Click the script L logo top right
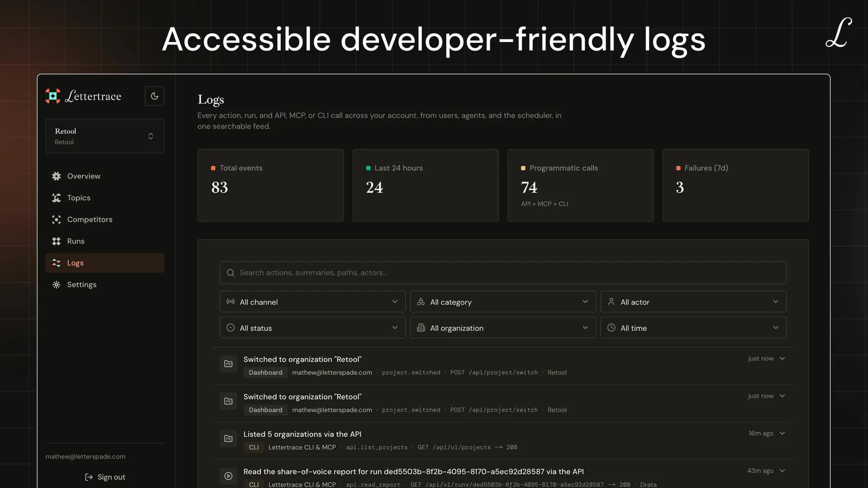The width and height of the screenshot is (868, 488). coord(839,33)
